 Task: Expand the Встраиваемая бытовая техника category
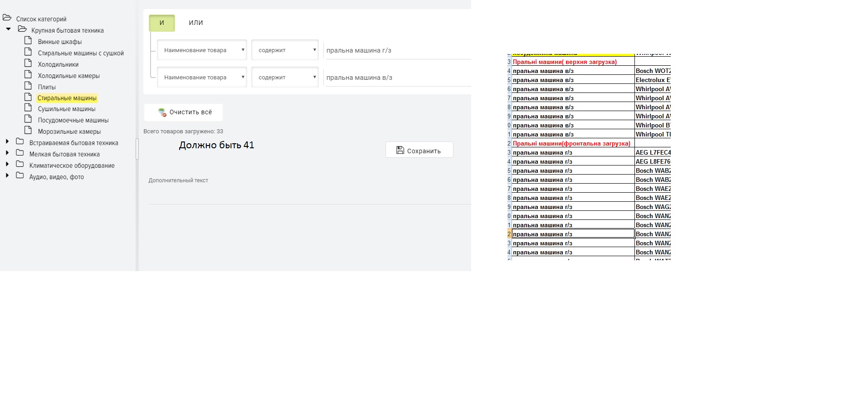point(7,141)
